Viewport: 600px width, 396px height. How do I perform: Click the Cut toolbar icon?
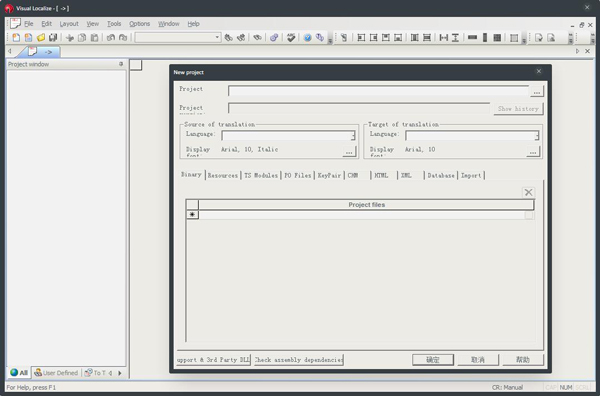(70, 37)
